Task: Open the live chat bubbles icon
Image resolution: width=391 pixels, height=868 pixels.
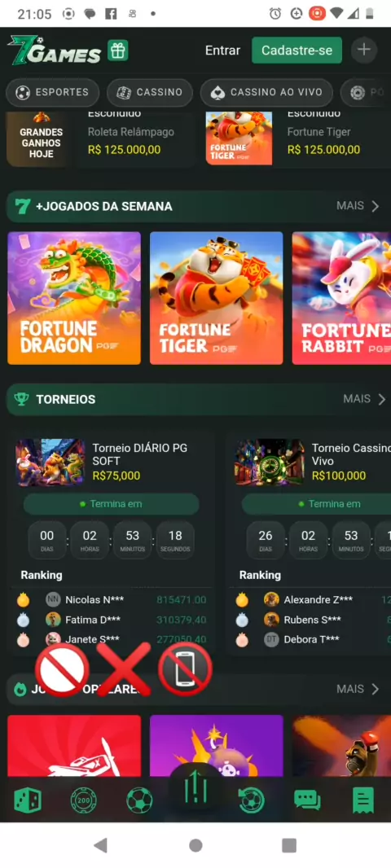Action: [307, 800]
